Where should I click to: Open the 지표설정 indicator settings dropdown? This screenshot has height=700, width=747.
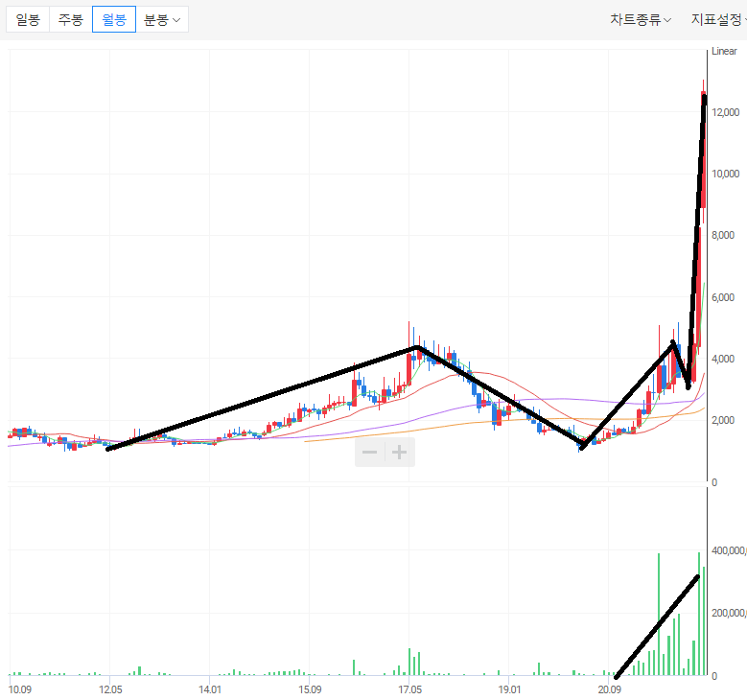point(718,19)
